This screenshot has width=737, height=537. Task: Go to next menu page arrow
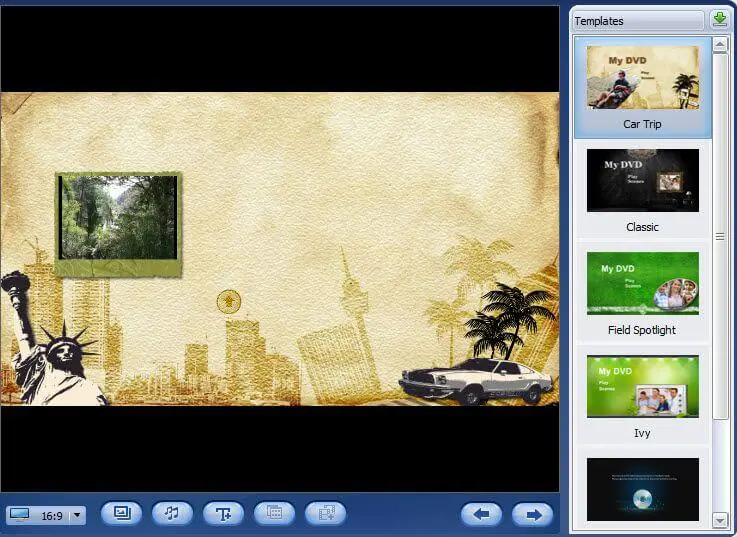533,514
